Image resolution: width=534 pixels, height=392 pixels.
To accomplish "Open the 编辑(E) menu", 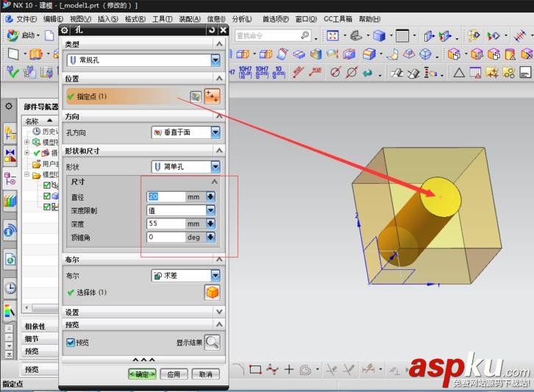I will pyautogui.click(x=53, y=19).
